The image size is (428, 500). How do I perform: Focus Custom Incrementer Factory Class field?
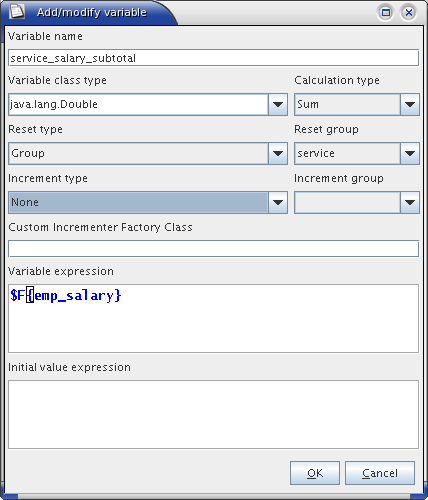pos(213,249)
